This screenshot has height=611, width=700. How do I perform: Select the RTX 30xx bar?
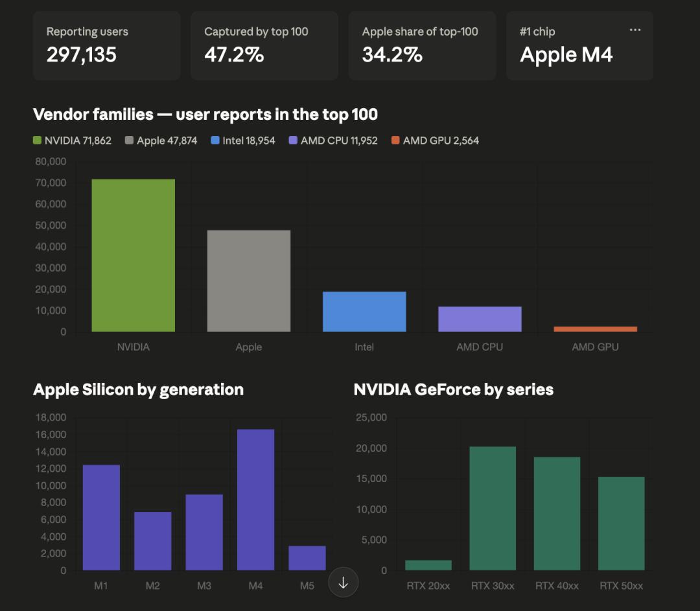tap(493, 508)
